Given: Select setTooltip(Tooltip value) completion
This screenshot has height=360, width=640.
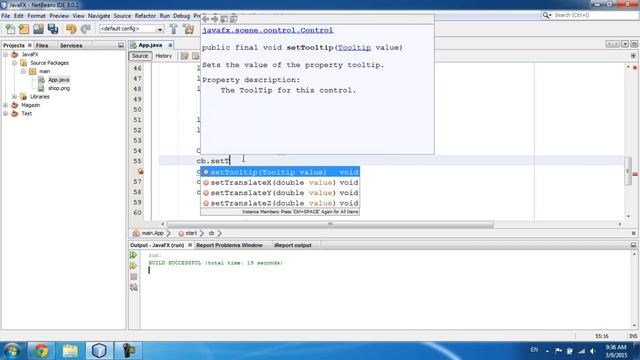Looking at the screenshot, I should 280,172.
